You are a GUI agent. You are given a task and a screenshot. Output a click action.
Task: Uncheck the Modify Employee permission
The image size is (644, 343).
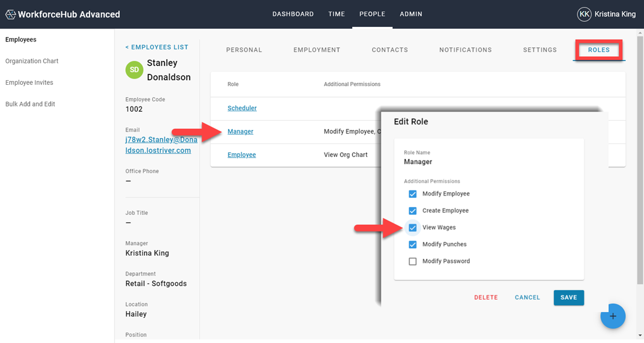point(412,194)
